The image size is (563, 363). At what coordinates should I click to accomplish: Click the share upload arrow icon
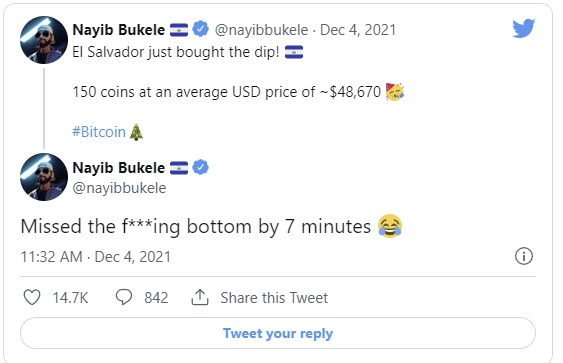click(200, 297)
